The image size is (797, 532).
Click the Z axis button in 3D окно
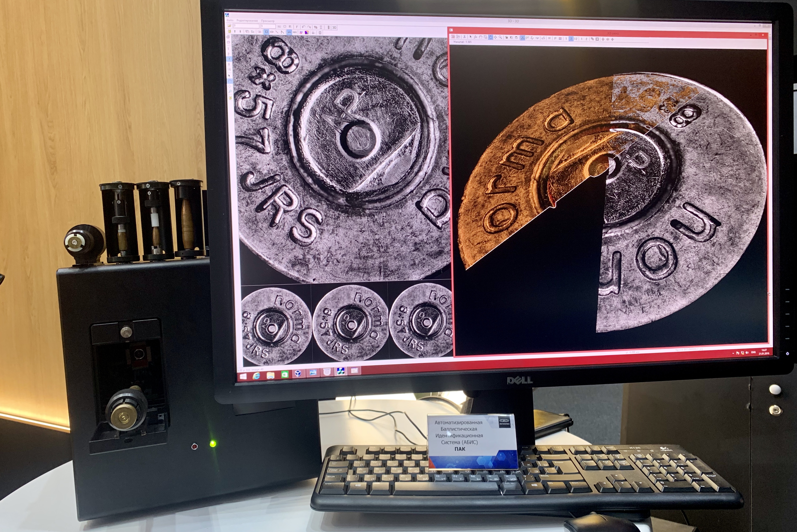[532, 38]
